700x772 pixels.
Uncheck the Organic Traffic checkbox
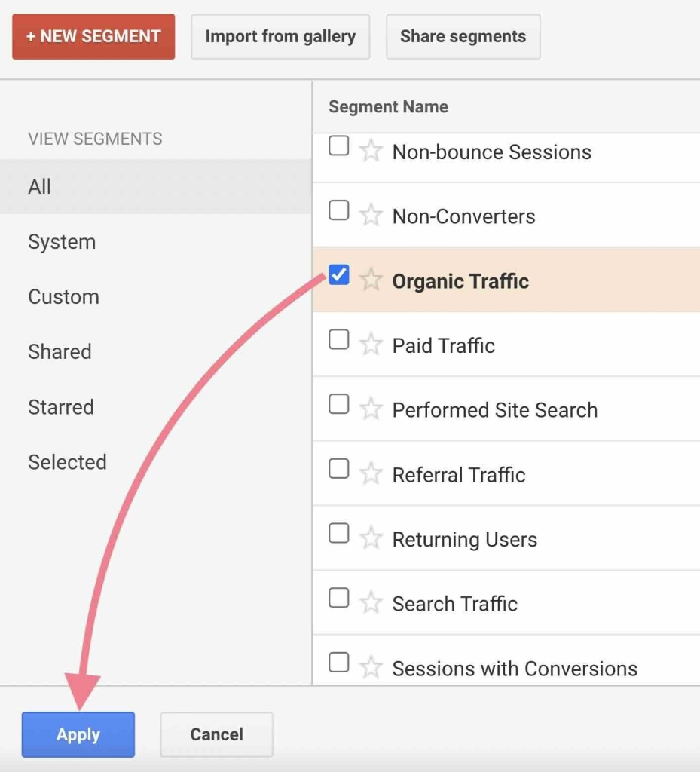(x=339, y=276)
